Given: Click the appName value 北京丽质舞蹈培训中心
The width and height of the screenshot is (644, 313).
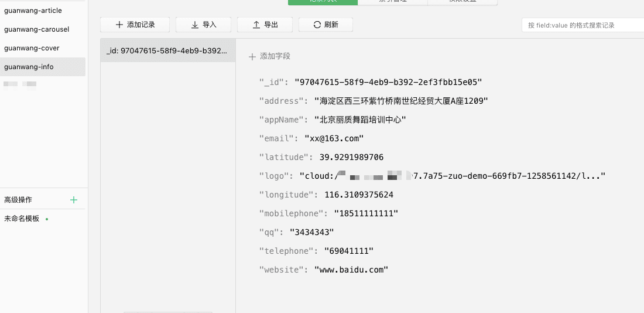Looking at the screenshot, I should [360, 120].
